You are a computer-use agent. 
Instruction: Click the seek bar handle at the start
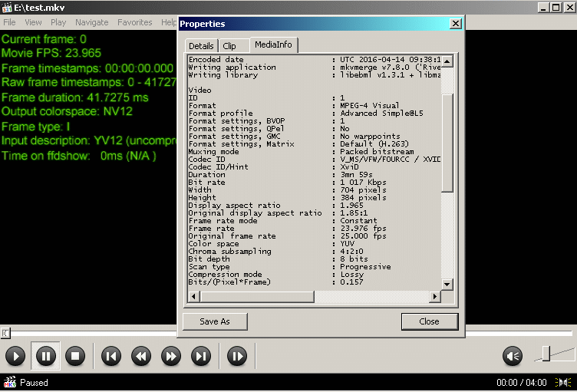(5, 333)
